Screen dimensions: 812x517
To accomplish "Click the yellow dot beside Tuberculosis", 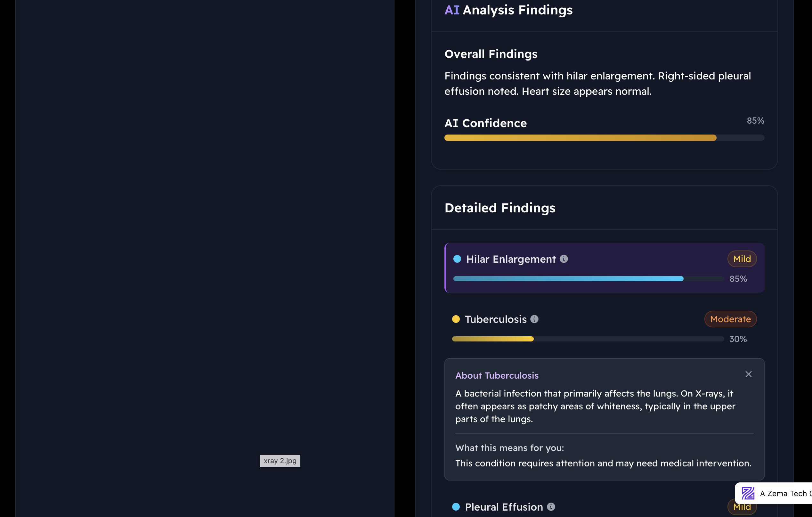I will tap(456, 319).
